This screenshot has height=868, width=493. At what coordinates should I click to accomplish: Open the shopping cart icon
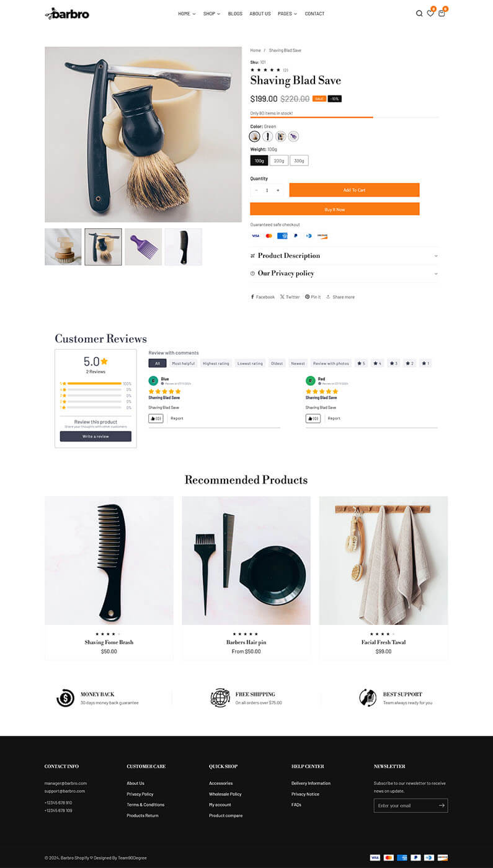(442, 14)
